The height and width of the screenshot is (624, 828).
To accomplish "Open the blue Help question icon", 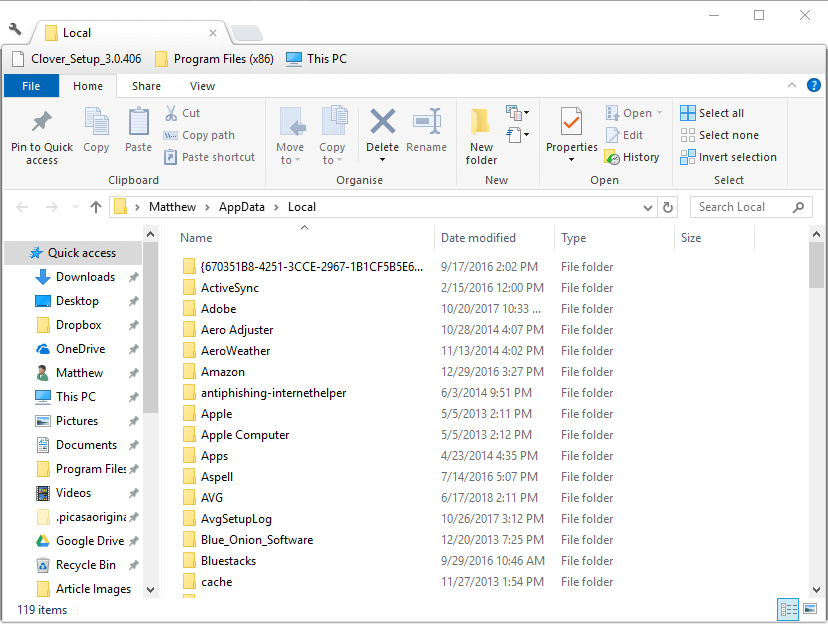I will pyautogui.click(x=814, y=85).
